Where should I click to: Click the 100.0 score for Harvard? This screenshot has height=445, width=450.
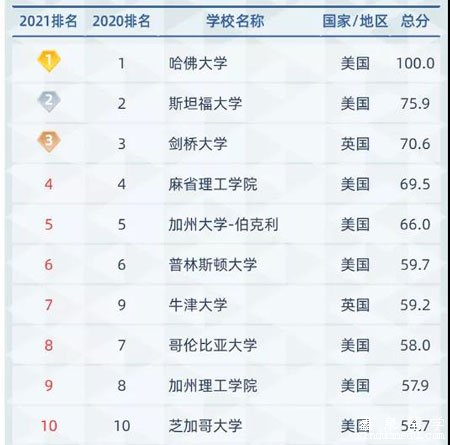(x=415, y=63)
